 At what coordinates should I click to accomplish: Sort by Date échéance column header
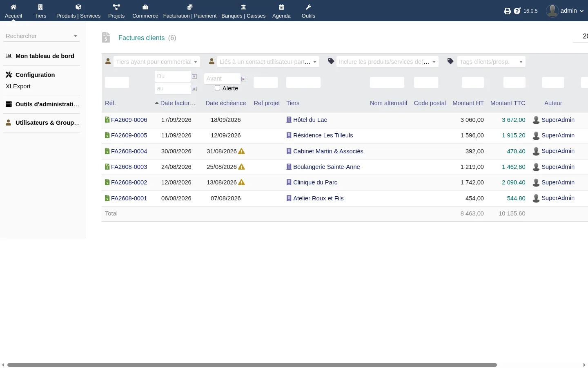coord(226,103)
